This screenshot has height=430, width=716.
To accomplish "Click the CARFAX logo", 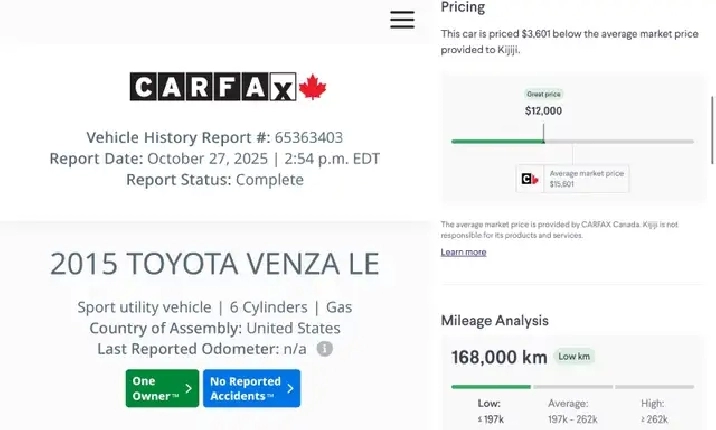I will tap(213, 87).
